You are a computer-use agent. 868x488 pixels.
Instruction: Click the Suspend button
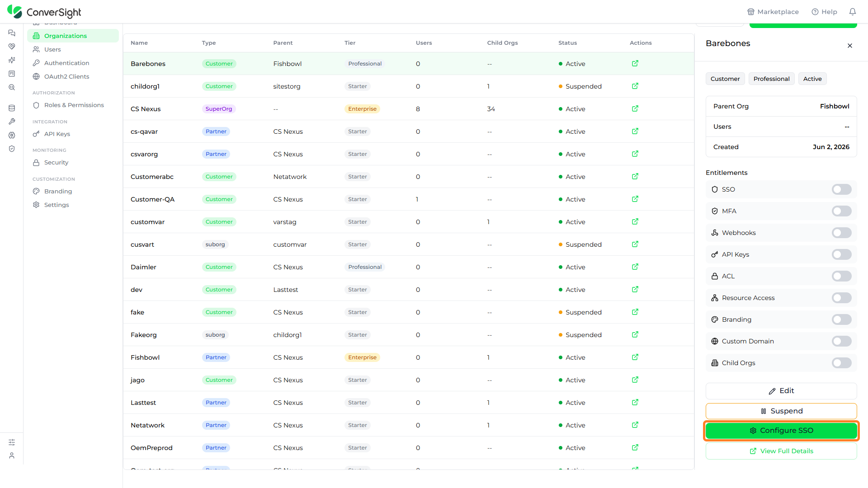click(781, 411)
